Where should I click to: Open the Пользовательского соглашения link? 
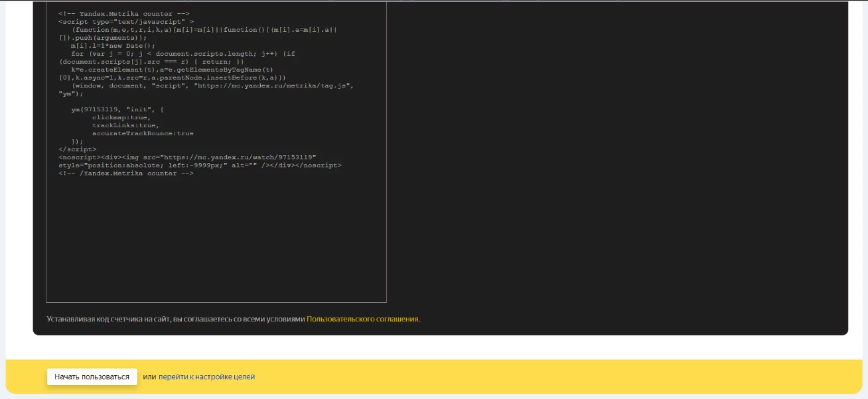(x=362, y=319)
